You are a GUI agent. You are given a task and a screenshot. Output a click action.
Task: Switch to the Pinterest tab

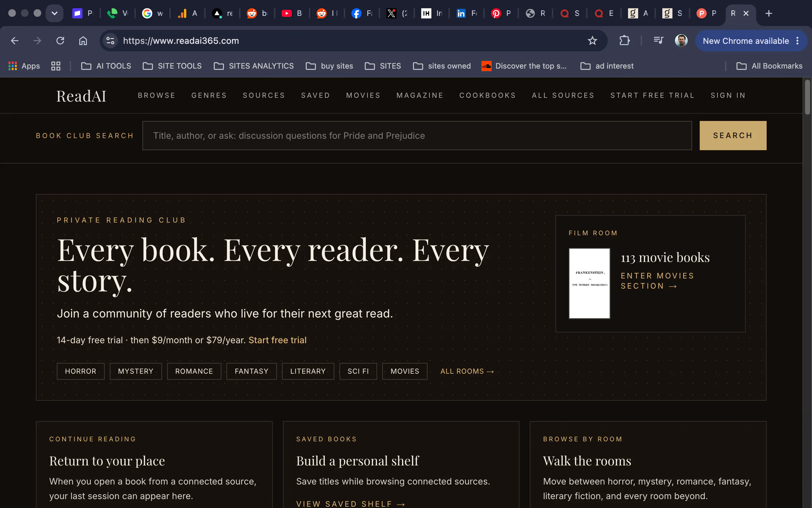(501, 13)
